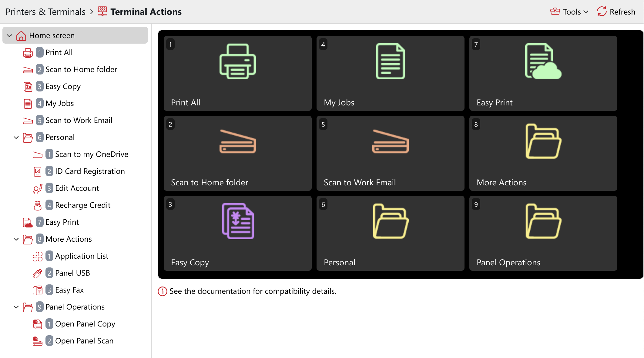Select the Recharge Credit money bag icon
Screen dimensions: 644x358
(x=38, y=205)
